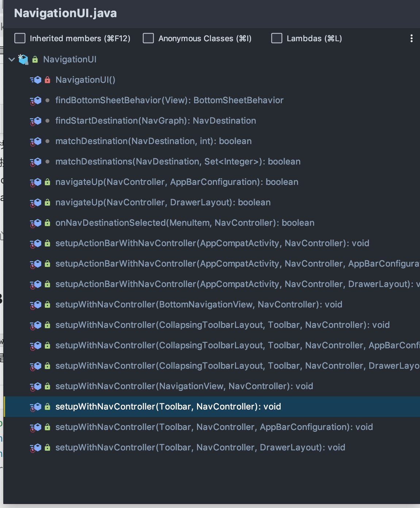Select setupWithNavController CollapsingToolbarLayout with AppBarConfi row

[212, 345]
